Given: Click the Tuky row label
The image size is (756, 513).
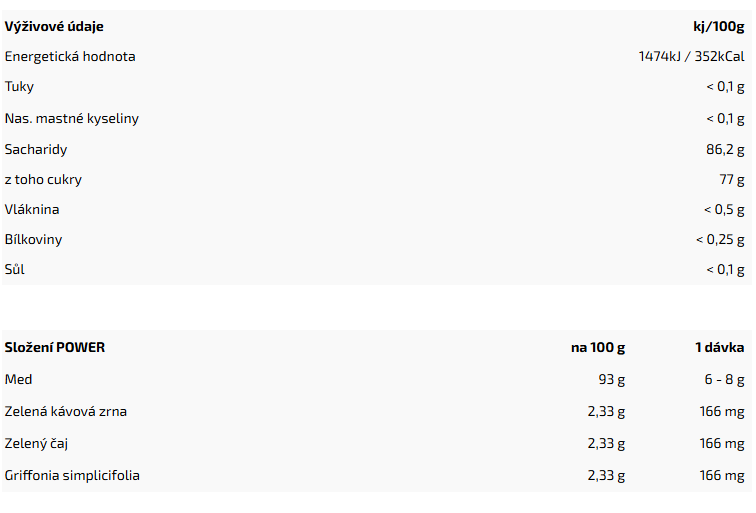Looking at the screenshot, I should 19,87.
